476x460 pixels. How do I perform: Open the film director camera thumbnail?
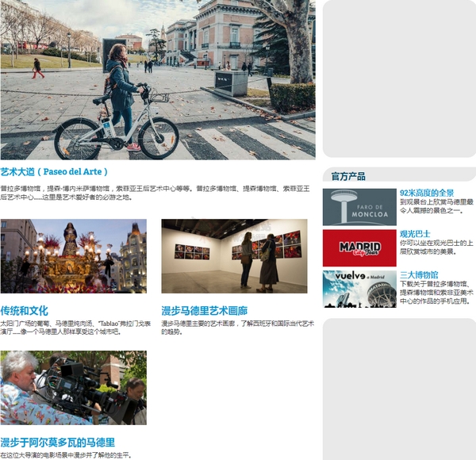[x=74, y=388]
